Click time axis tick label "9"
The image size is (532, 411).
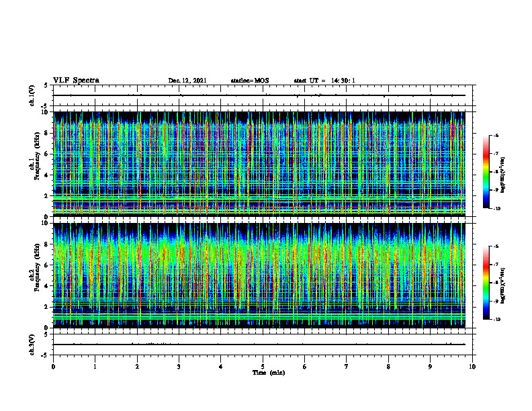point(430,367)
